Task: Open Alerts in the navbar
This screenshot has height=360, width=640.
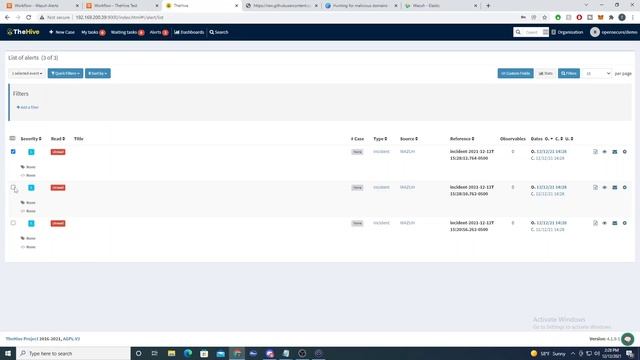Action: pos(159,32)
